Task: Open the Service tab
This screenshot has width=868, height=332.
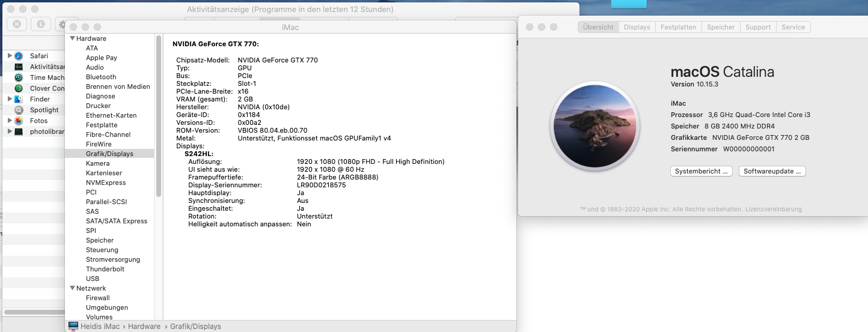Action: pyautogui.click(x=793, y=27)
